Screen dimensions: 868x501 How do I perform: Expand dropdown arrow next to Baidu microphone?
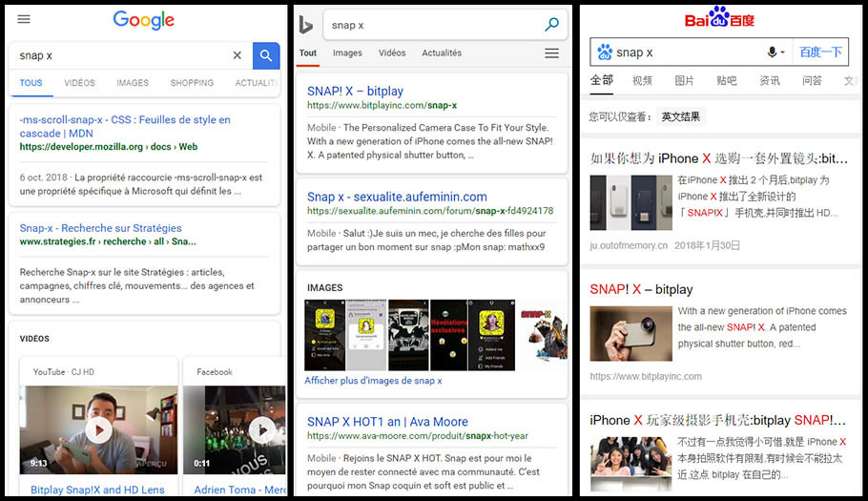(783, 52)
